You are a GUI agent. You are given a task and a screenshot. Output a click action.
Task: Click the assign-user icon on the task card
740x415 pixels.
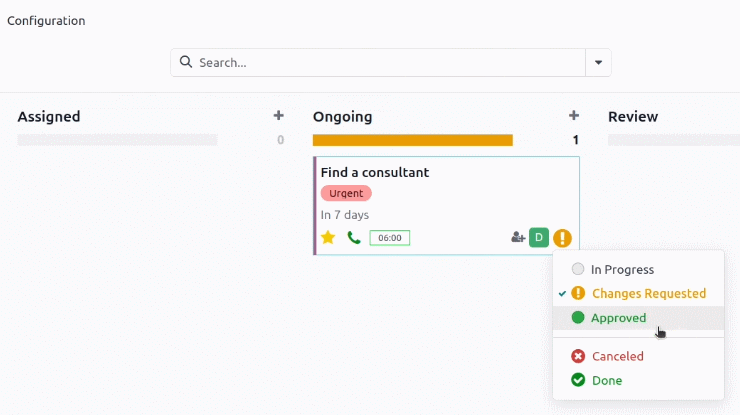(518, 237)
